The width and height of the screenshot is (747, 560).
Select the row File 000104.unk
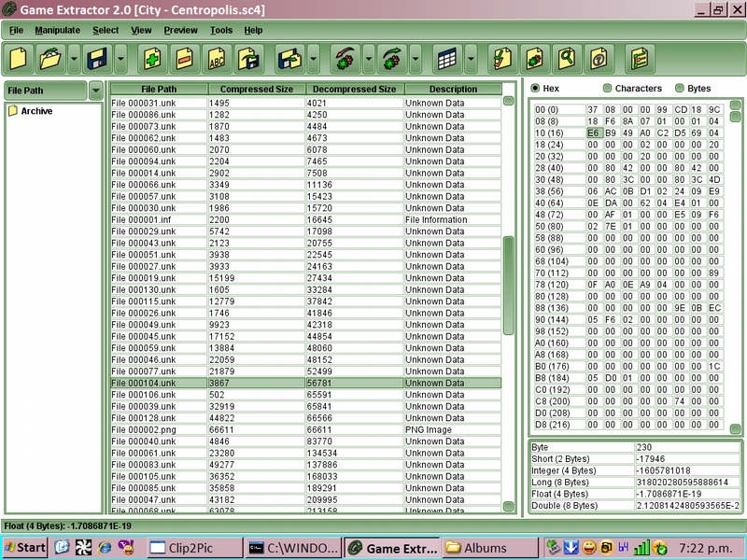[x=306, y=384]
